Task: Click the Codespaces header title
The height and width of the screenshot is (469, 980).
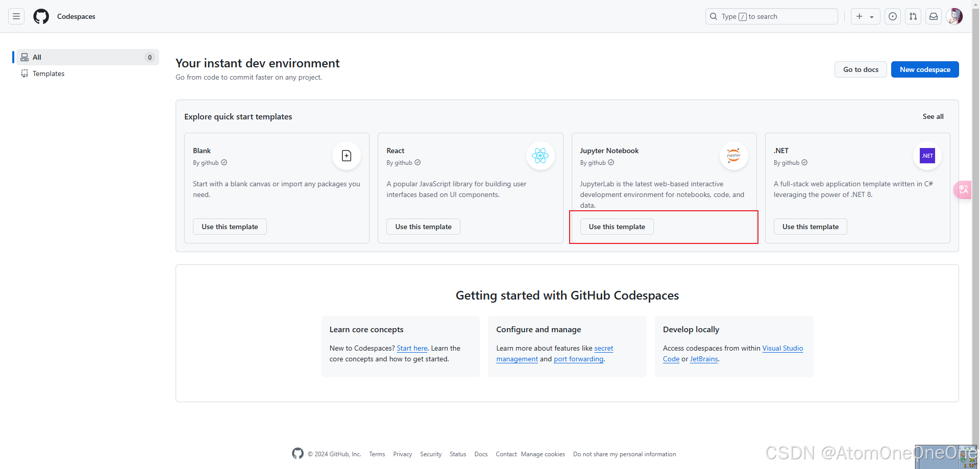Action: 76,16
